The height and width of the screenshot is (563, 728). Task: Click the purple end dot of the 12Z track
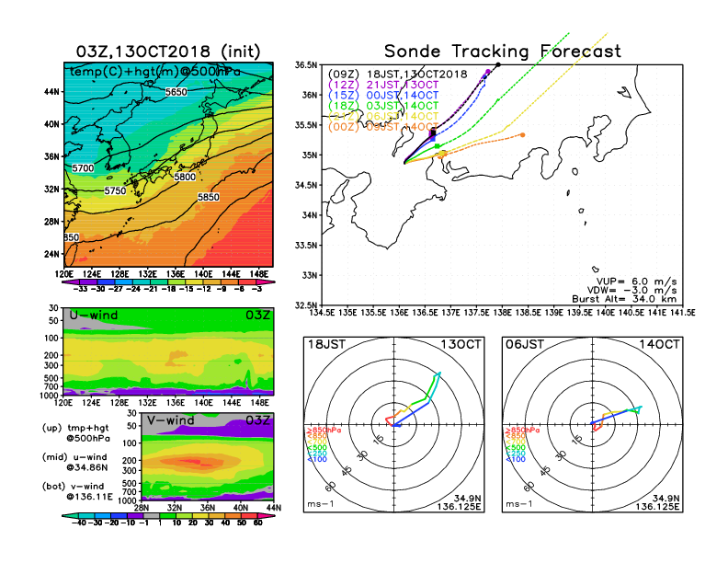point(487,72)
